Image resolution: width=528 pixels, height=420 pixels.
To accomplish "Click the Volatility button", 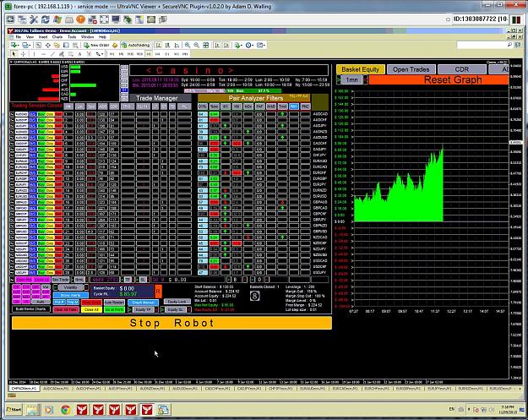I will pos(71,287).
